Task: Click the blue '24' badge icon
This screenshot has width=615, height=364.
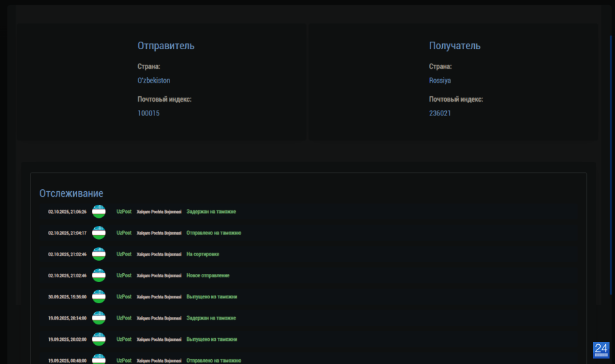Action: tap(601, 350)
